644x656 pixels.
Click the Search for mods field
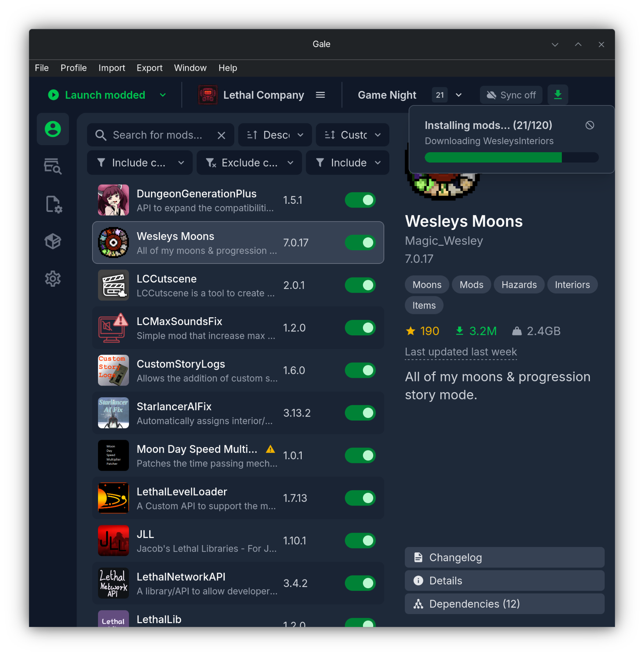pos(160,135)
